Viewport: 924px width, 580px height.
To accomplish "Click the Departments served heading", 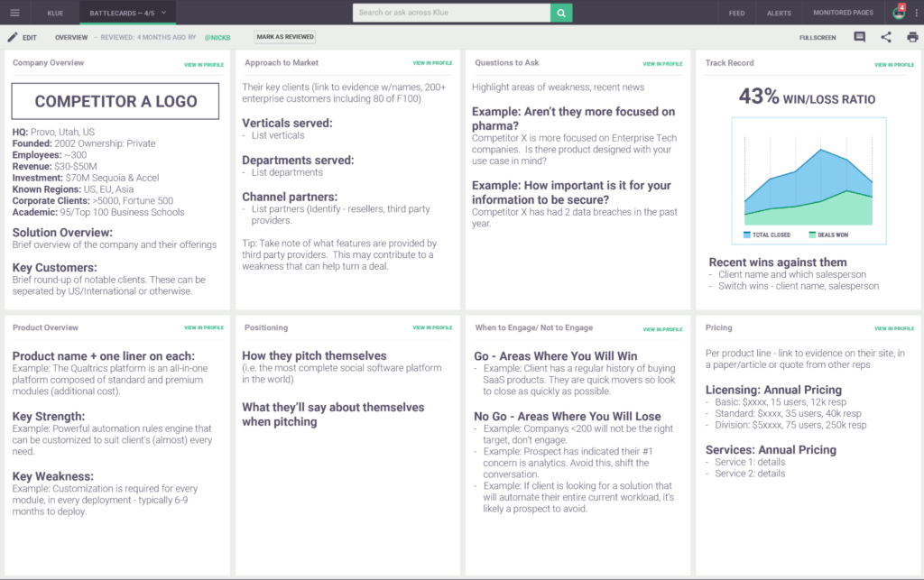I will [x=298, y=161].
